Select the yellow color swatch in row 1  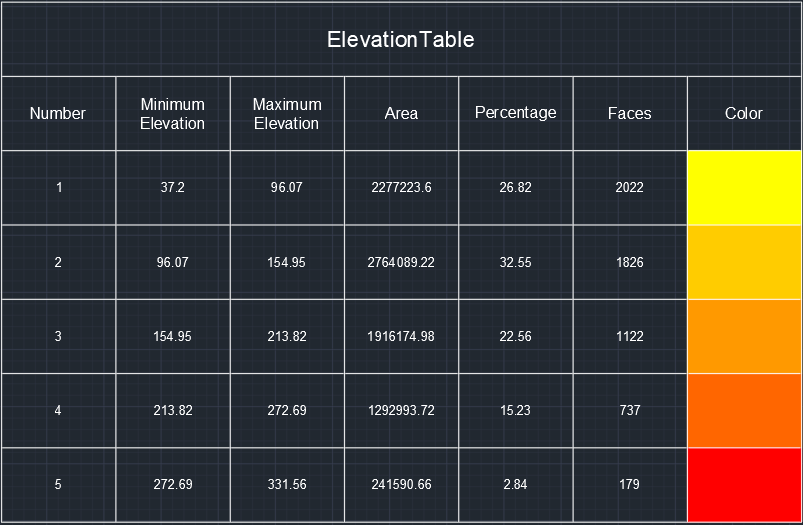[744, 188]
